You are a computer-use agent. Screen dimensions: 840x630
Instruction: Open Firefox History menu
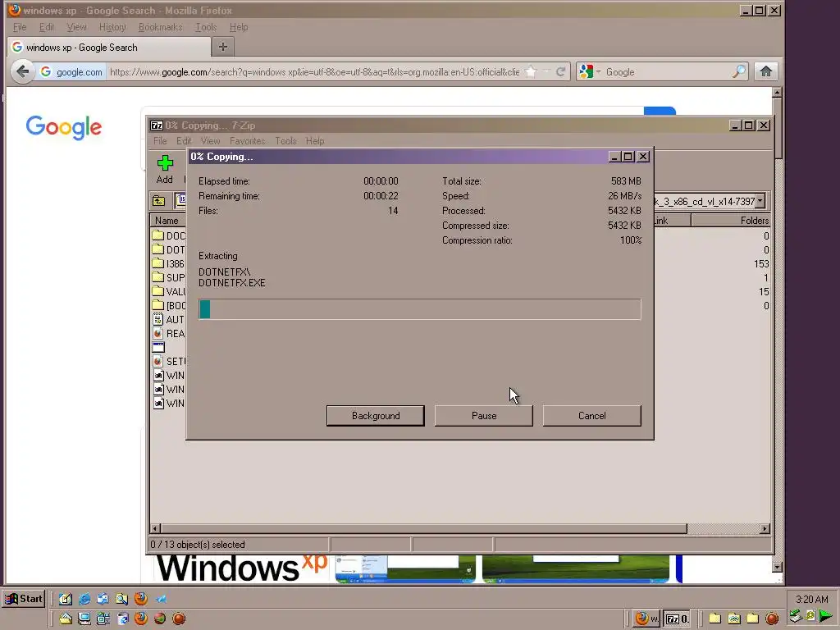tap(112, 27)
